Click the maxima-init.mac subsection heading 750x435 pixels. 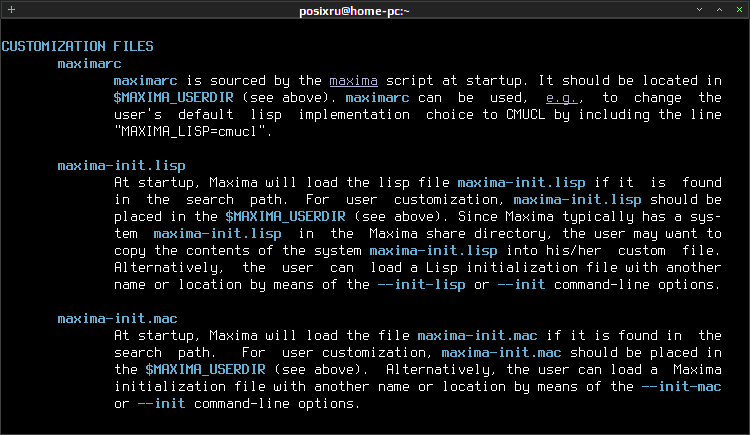click(118, 319)
